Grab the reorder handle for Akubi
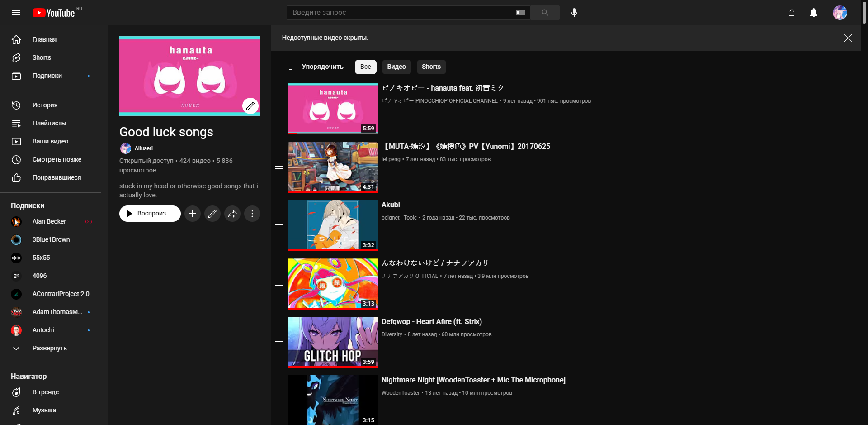Screen dimensions: 868x425 pos(279,226)
